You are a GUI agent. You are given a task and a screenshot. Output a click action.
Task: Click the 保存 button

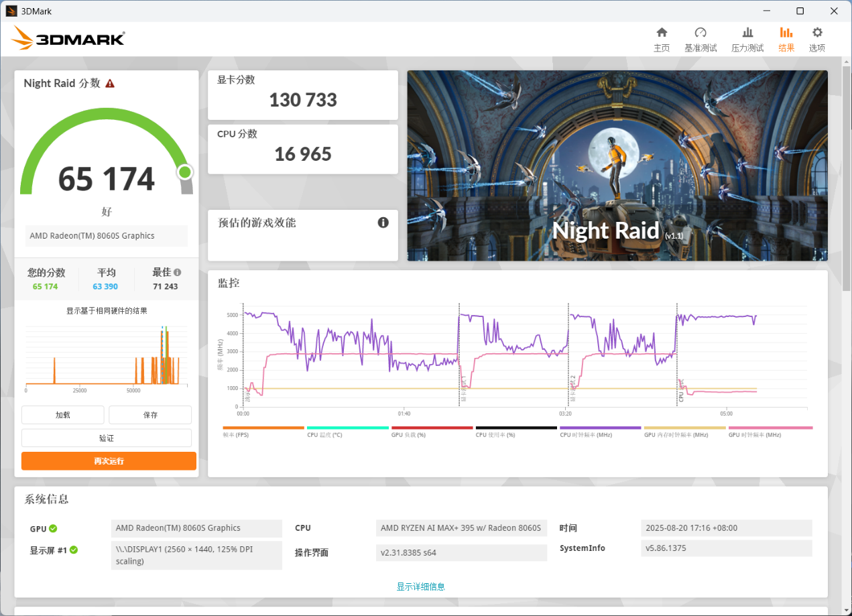(x=150, y=415)
